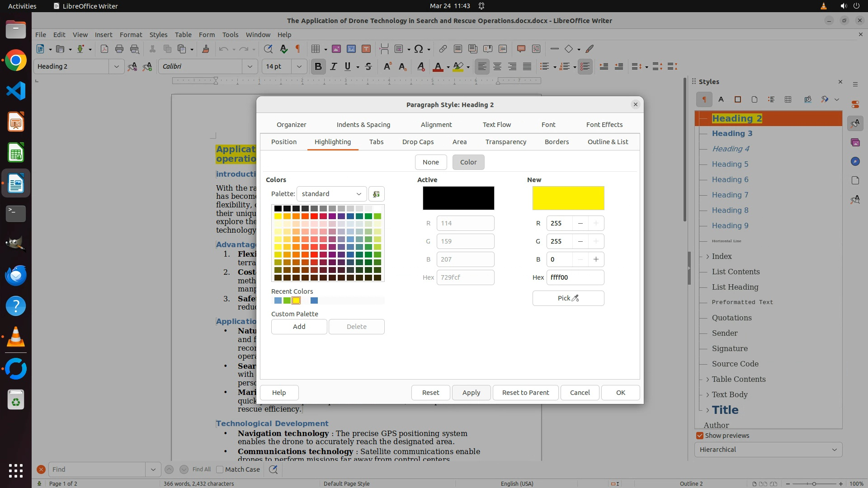Click the Bold formatting icon

click(x=318, y=66)
